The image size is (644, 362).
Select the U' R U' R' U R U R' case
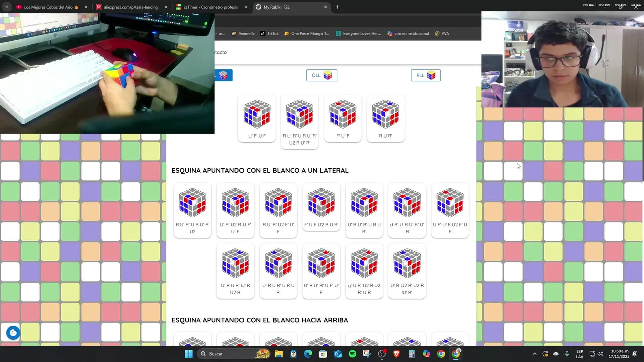[x=364, y=210]
